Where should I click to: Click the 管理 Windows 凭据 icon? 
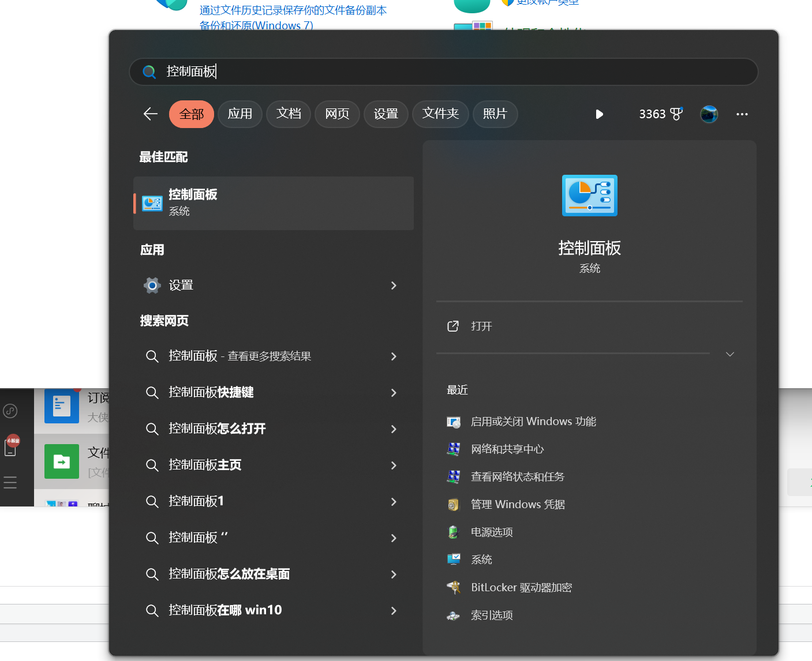(x=454, y=505)
